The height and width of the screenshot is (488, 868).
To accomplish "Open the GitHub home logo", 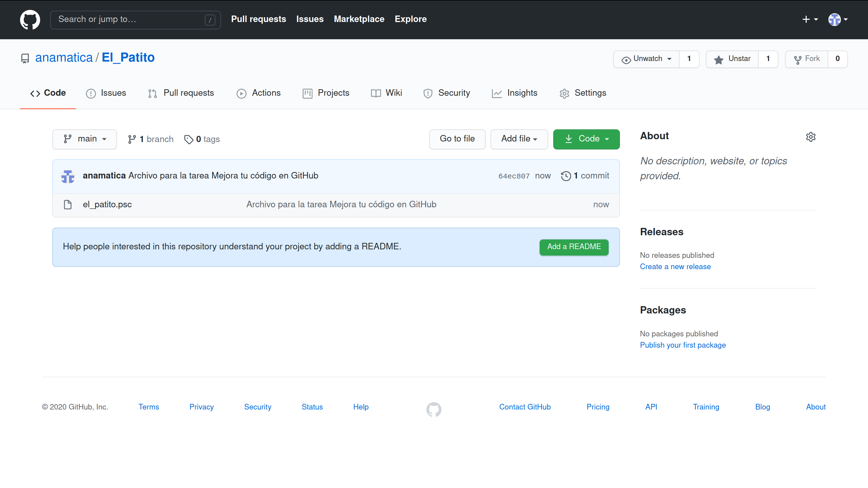I will tap(30, 19).
